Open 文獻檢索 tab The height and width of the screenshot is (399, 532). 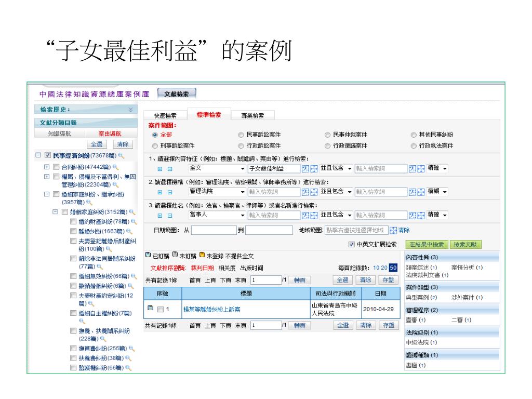tap(177, 94)
